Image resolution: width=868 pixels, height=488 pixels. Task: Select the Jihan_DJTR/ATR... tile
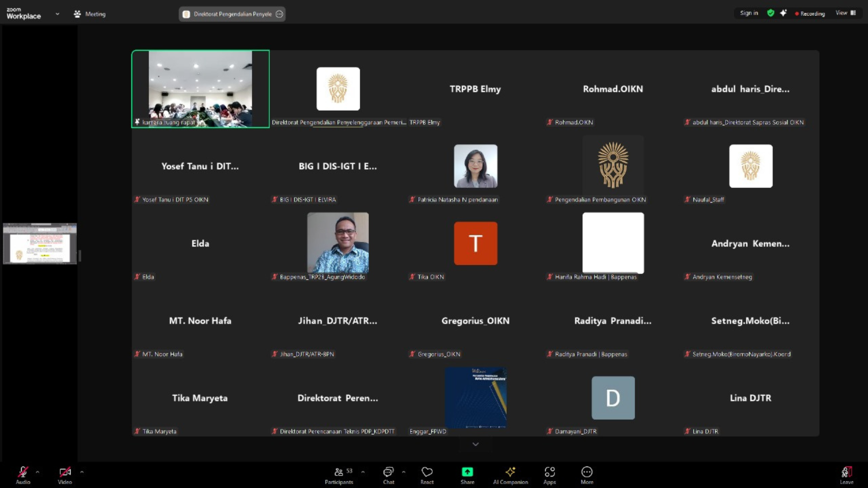(x=338, y=321)
